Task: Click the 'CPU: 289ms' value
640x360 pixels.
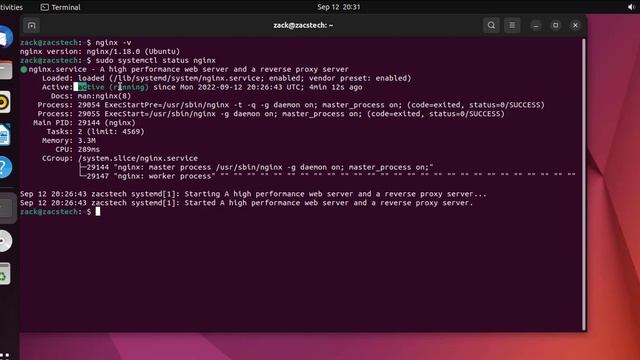Action: point(89,149)
